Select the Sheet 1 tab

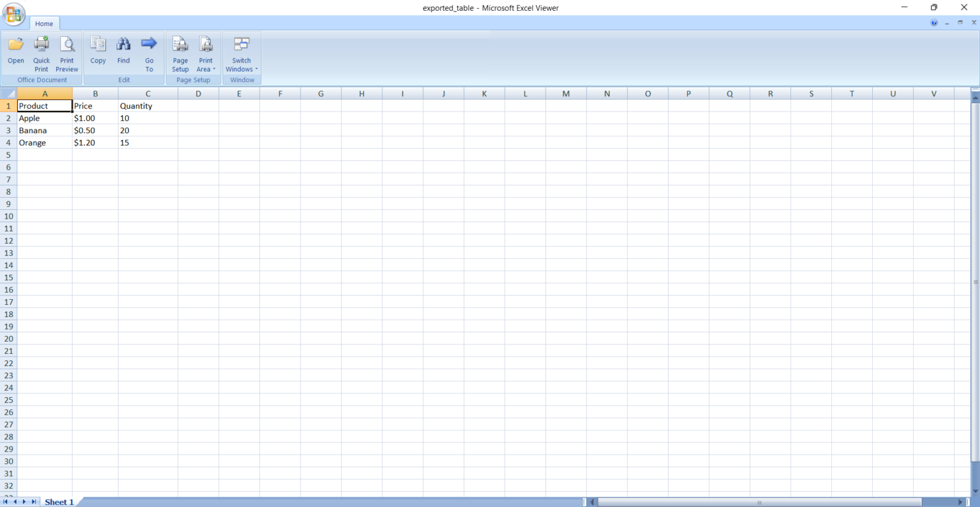pyautogui.click(x=59, y=502)
